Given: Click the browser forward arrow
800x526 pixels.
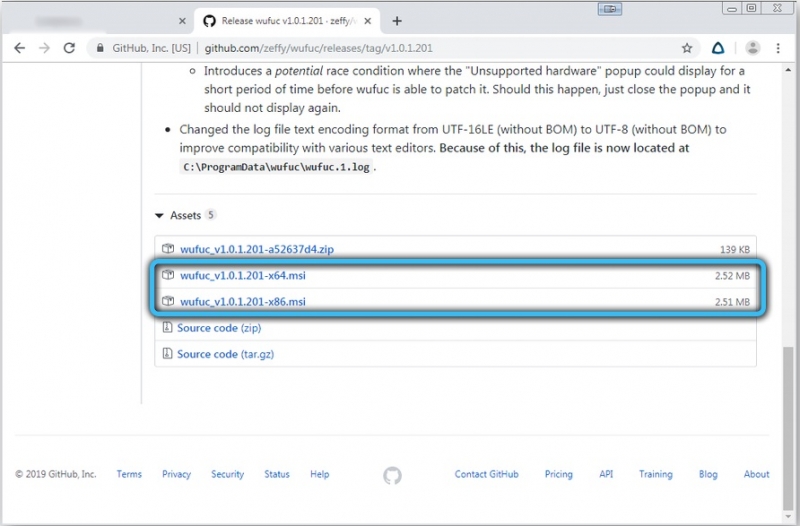Looking at the screenshot, I should 44,48.
